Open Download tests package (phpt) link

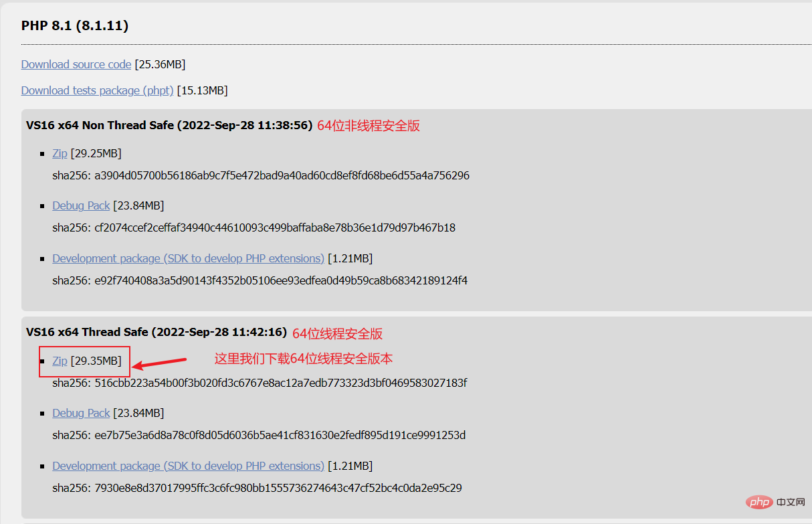pyautogui.click(x=98, y=90)
